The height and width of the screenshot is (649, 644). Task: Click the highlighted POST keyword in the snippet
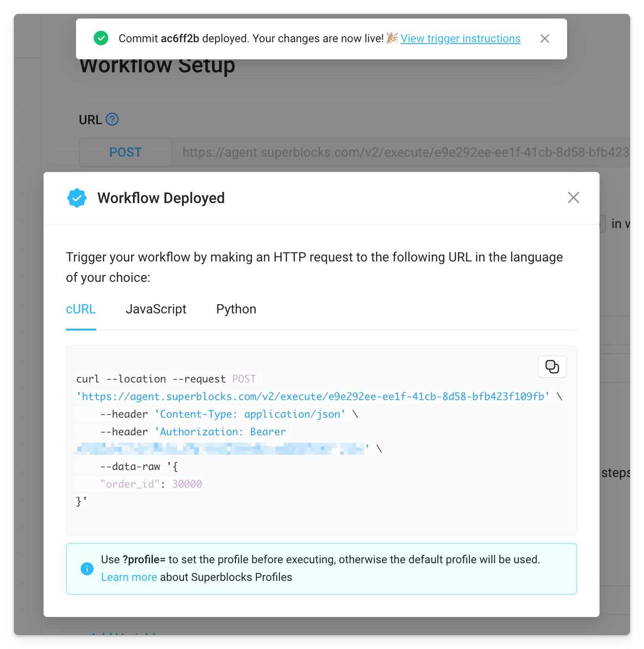pyautogui.click(x=244, y=379)
